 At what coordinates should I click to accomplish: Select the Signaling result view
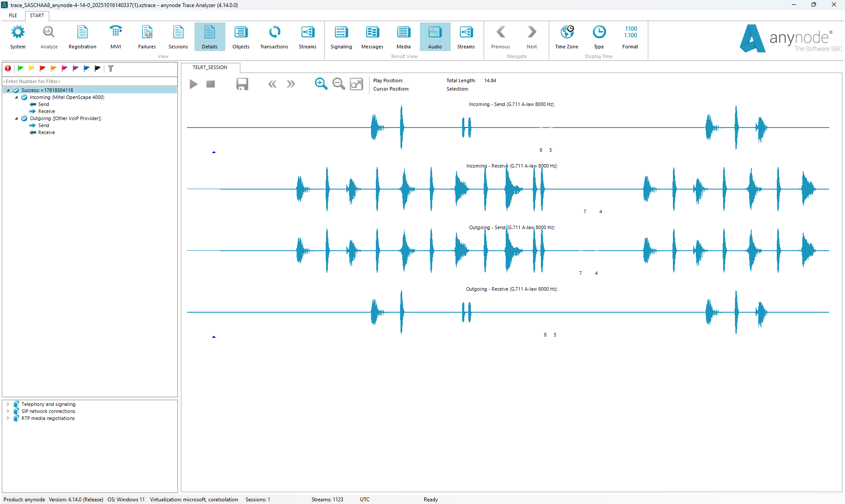click(x=341, y=37)
